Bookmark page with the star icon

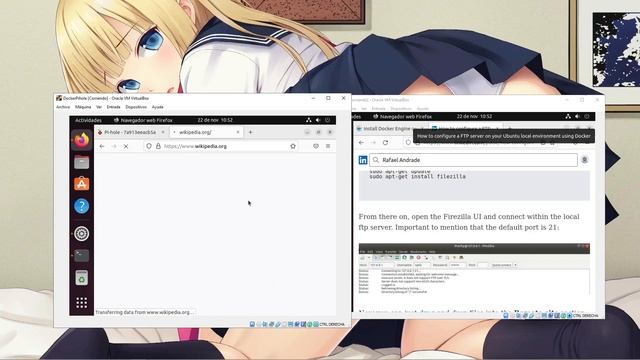point(293,146)
